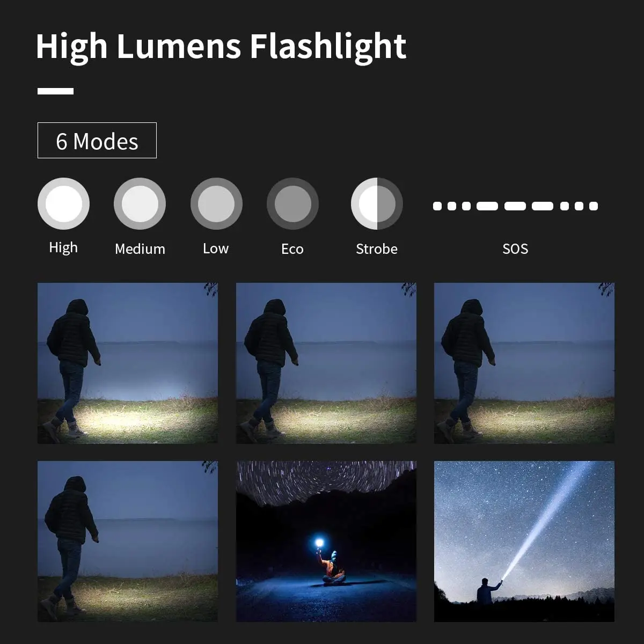The image size is (644, 644).
Task: Select the Medium mode circle icon
Action: [x=140, y=204]
